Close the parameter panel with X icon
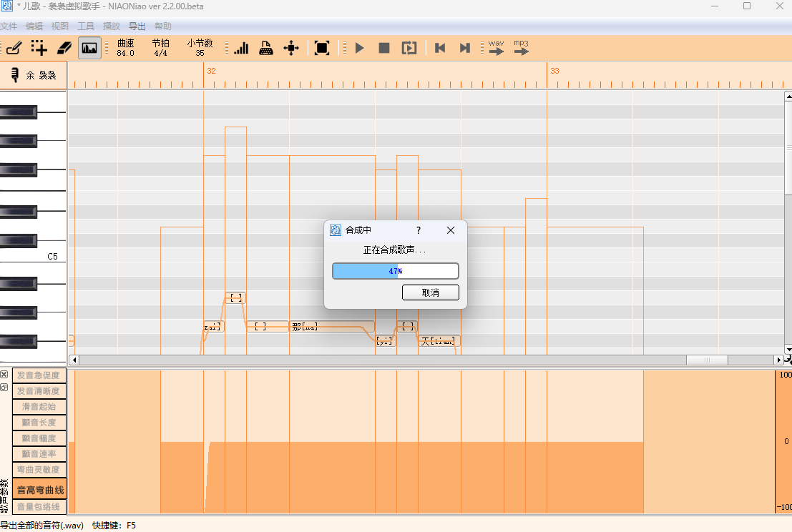Viewport: 792px width, 532px height. pos(4,375)
